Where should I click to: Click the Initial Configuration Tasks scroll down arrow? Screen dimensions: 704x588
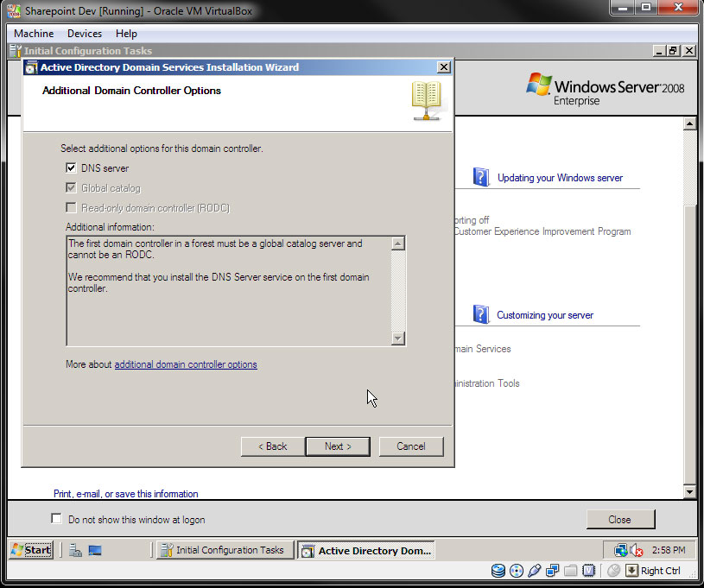tap(689, 491)
